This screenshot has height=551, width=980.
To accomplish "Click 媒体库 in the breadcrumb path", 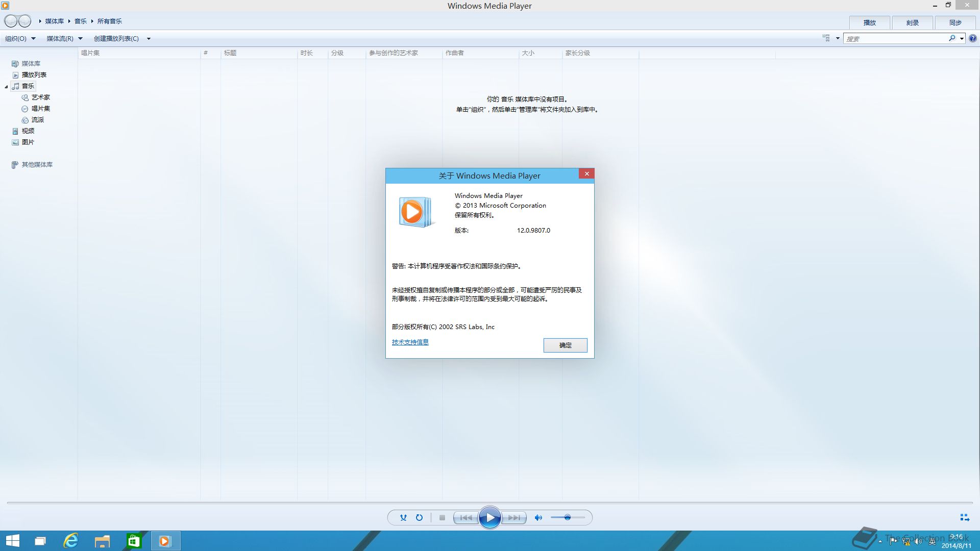I will (x=54, y=21).
